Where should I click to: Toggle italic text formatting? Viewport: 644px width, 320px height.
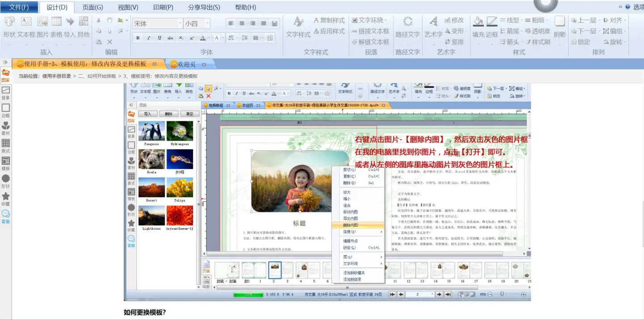coord(148,38)
